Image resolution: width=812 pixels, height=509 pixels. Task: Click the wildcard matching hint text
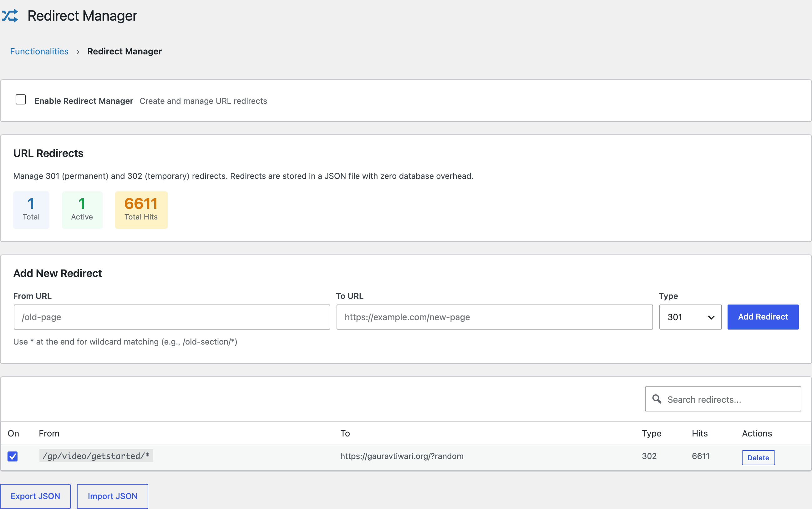coord(125,342)
